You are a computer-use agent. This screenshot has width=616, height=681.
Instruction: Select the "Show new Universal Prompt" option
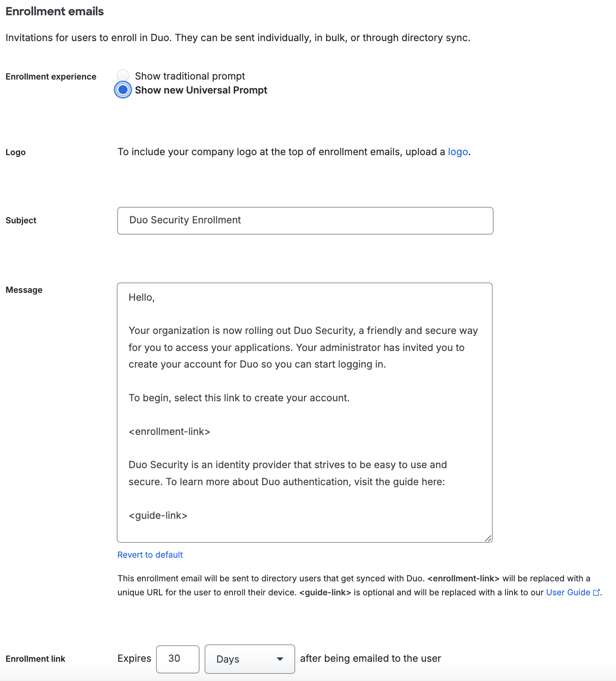[123, 90]
